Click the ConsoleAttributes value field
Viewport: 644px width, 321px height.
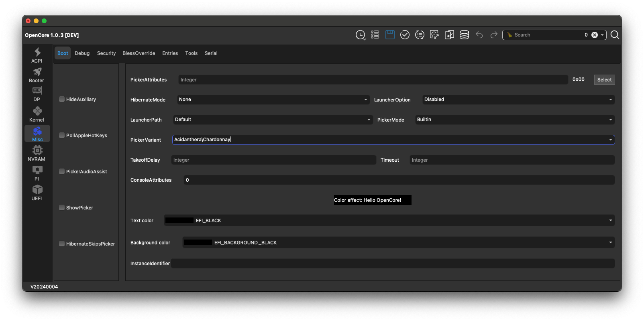(399, 180)
